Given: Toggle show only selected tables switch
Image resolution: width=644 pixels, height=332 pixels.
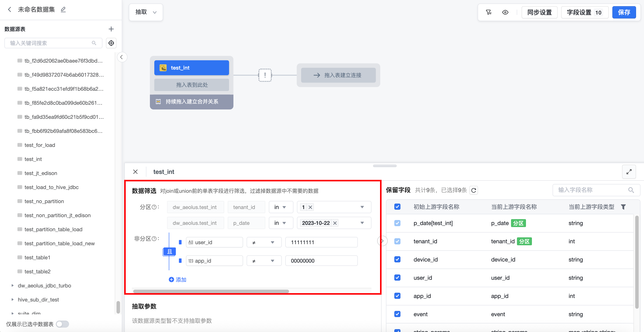Looking at the screenshot, I should (x=62, y=324).
